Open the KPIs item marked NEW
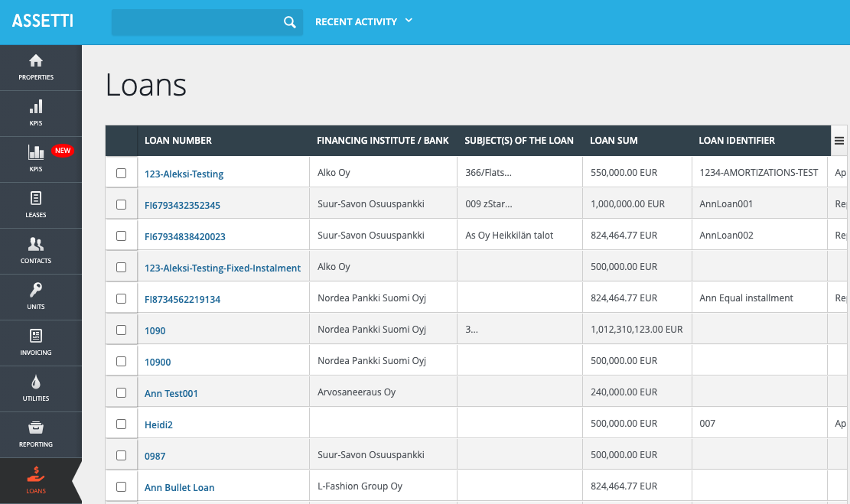Image resolution: width=850 pixels, height=504 pixels. coord(36,159)
